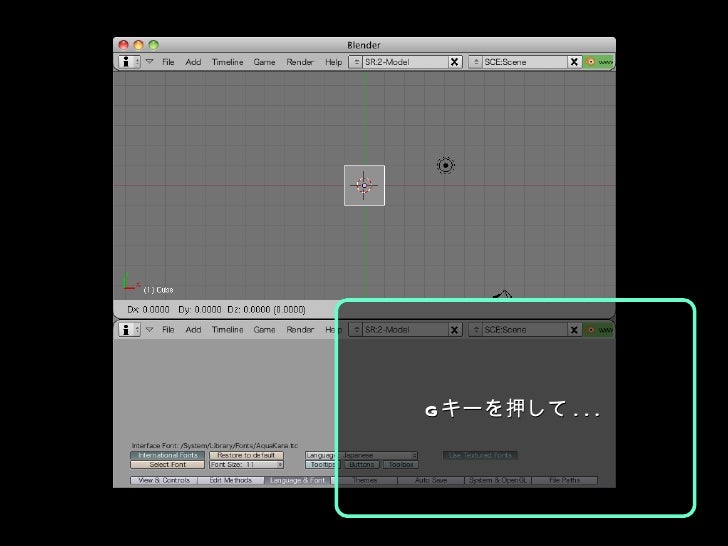
Task: Click Restore to default button
Action: [246, 455]
